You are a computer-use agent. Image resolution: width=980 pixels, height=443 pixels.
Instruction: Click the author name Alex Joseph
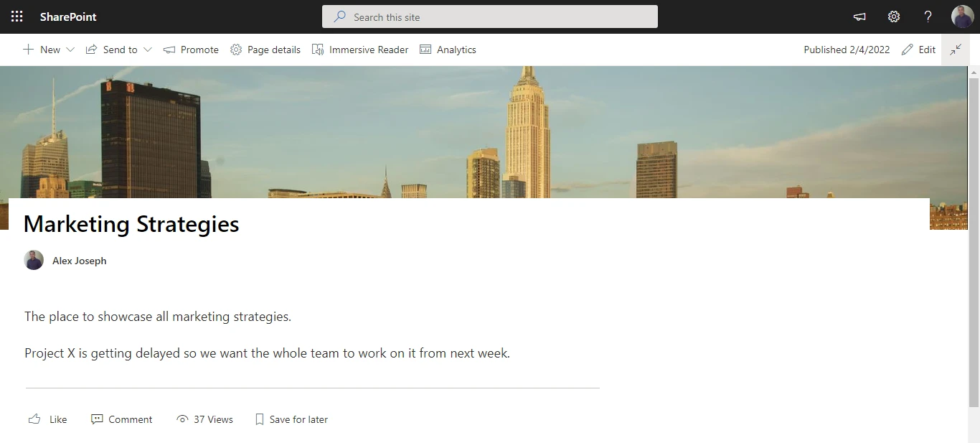80,261
